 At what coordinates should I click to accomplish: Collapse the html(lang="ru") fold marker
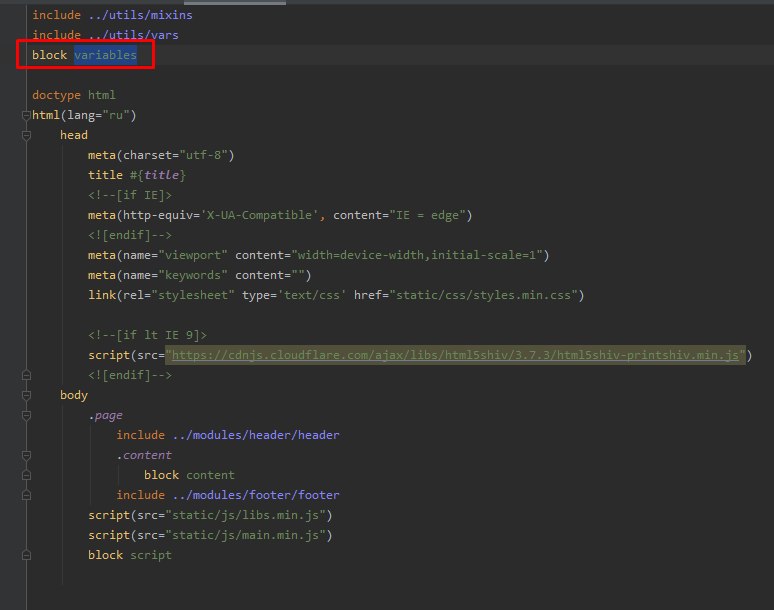point(27,115)
